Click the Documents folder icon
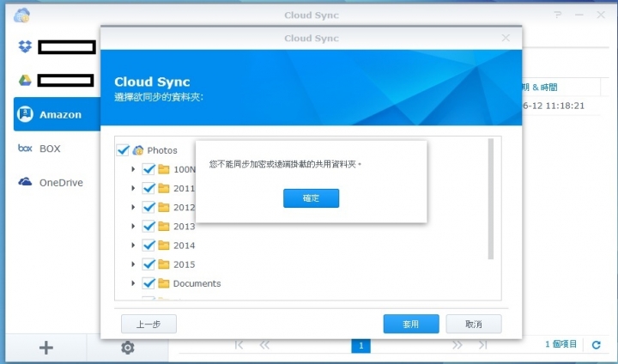Screen dimensions: 618x364 pos(164,283)
